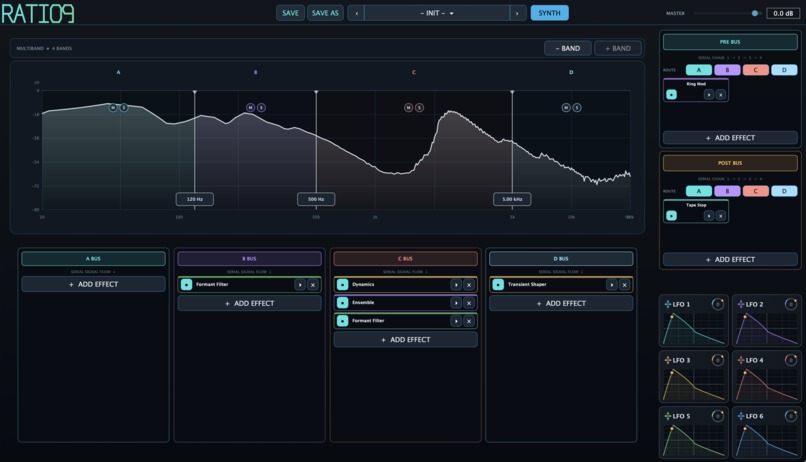806x462 pixels.
Task: Expand the Ensemble effect panel
Action: (456, 303)
